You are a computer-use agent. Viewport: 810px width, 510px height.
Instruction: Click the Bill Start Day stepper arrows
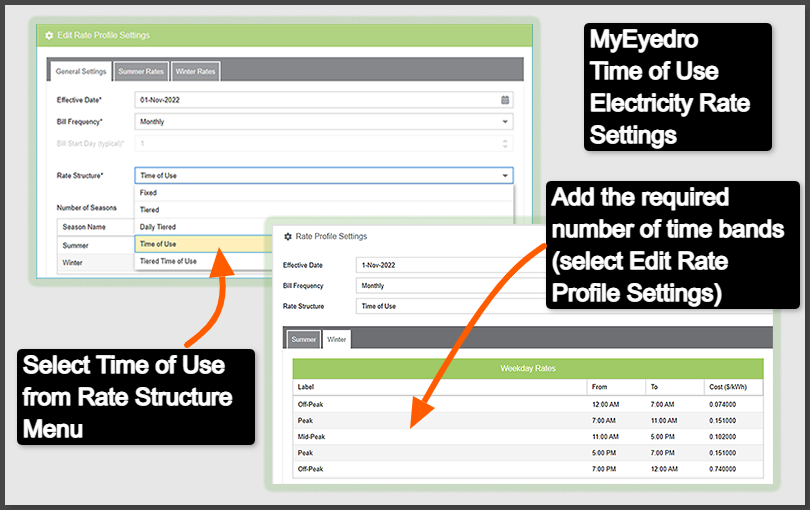[505, 143]
